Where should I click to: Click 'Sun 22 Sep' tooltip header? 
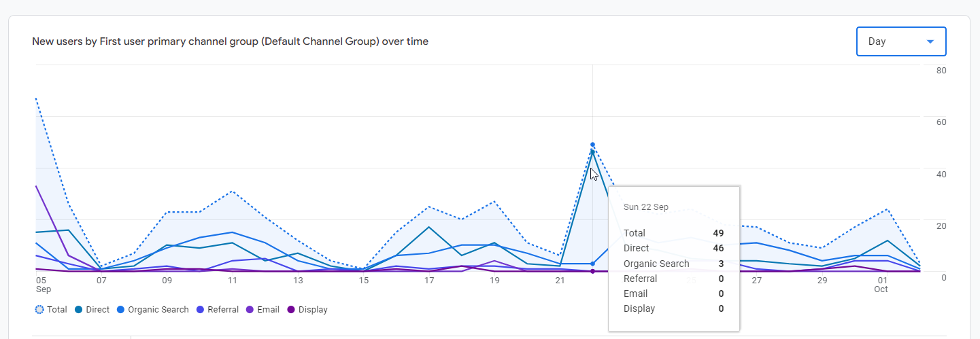point(646,207)
